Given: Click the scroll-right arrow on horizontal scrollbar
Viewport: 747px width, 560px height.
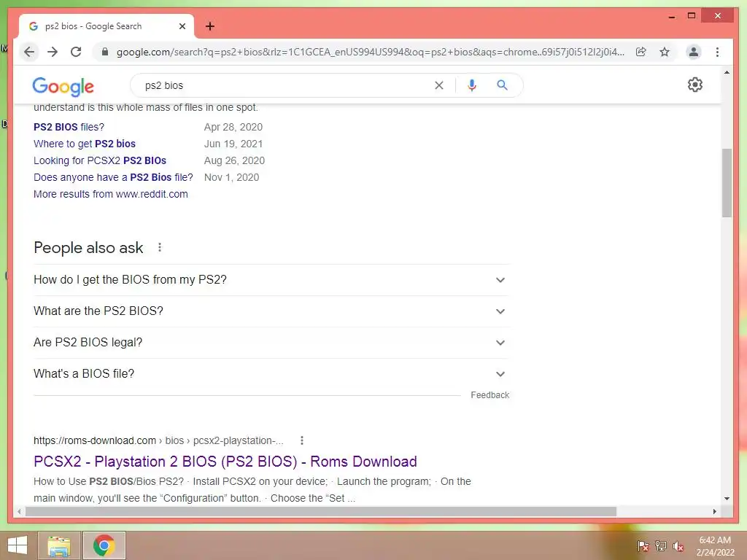Looking at the screenshot, I should tap(715, 511).
